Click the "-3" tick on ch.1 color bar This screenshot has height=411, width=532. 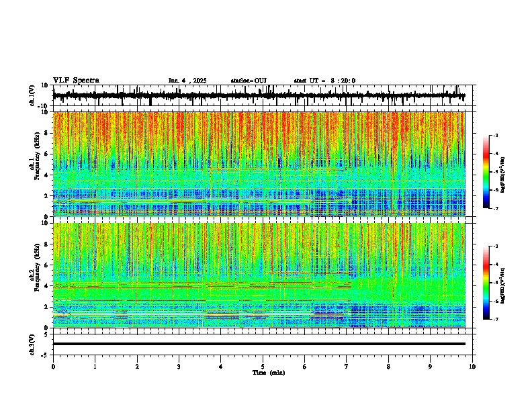(496, 136)
